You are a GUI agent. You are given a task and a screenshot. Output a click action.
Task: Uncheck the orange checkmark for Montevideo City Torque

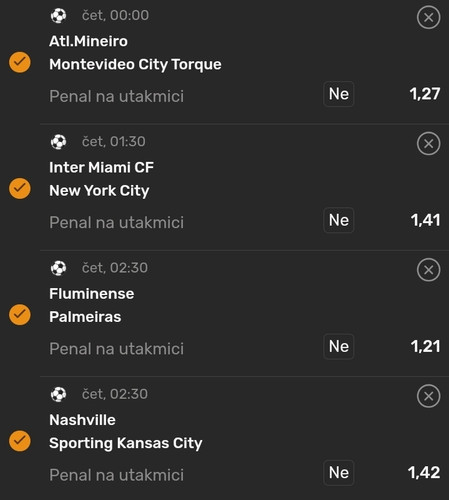tap(20, 62)
